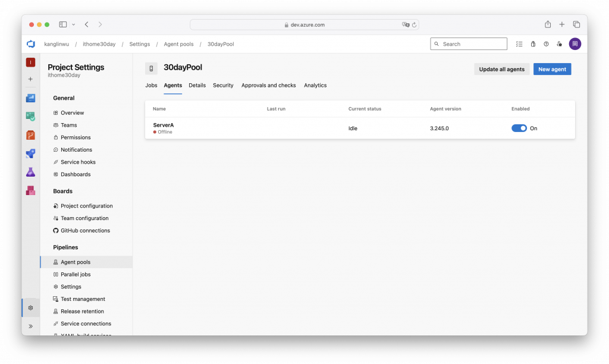The height and width of the screenshot is (364, 609).
Task: Click the plus icon in left rail
Action: point(30,79)
